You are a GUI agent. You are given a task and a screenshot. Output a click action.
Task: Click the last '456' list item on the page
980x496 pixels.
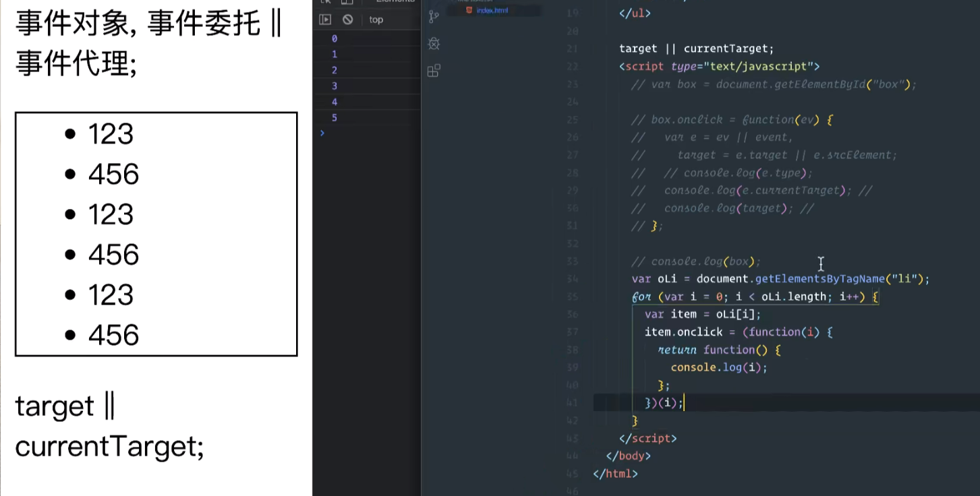point(113,335)
